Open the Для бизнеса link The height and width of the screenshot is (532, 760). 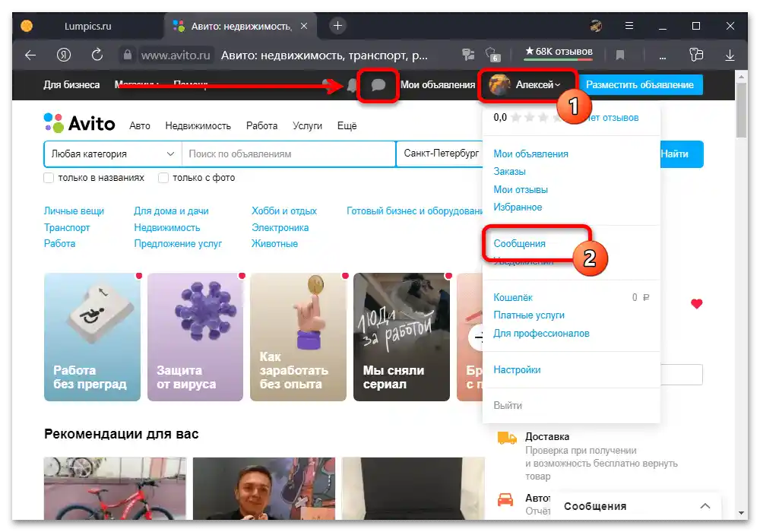pyautogui.click(x=71, y=85)
